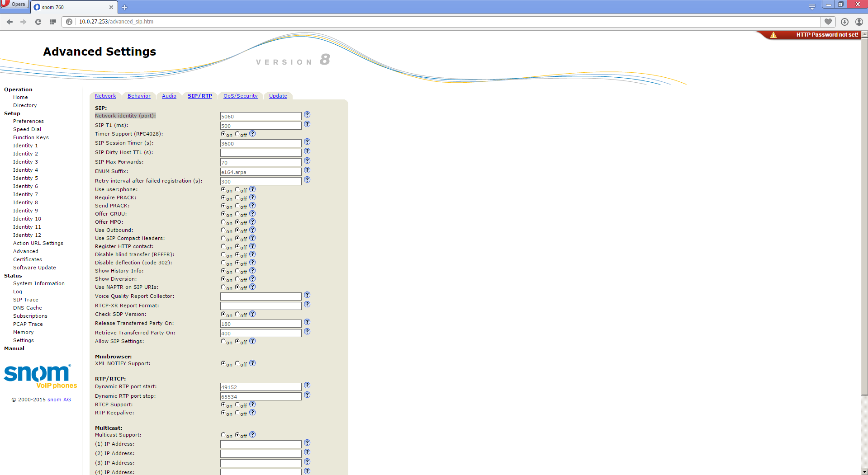Open help for Retry interval after failed registration
868x475 pixels.
pyautogui.click(x=307, y=180)
